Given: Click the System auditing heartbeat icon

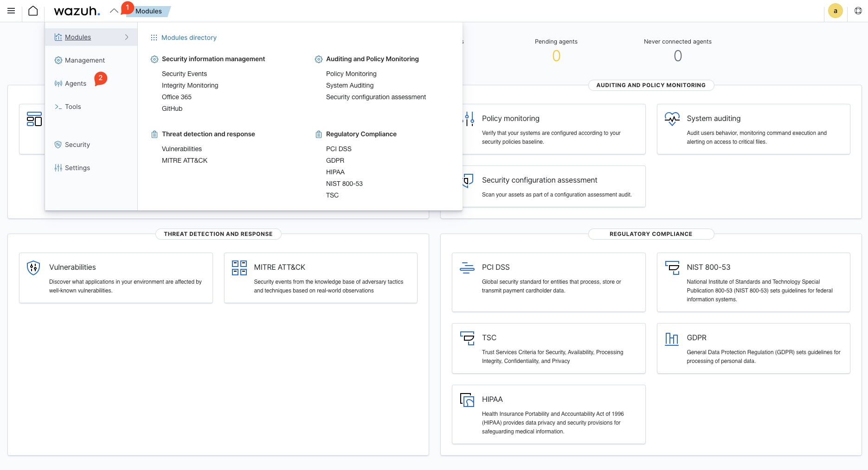Looking at the screenshot, I should (x=672, y=119).
